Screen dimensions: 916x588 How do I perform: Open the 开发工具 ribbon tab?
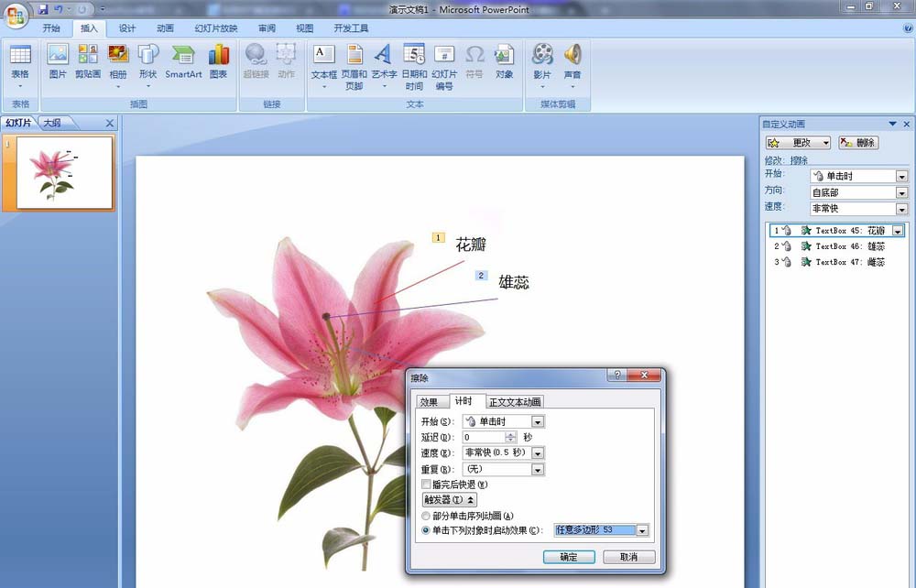click(x=351, y=28)
